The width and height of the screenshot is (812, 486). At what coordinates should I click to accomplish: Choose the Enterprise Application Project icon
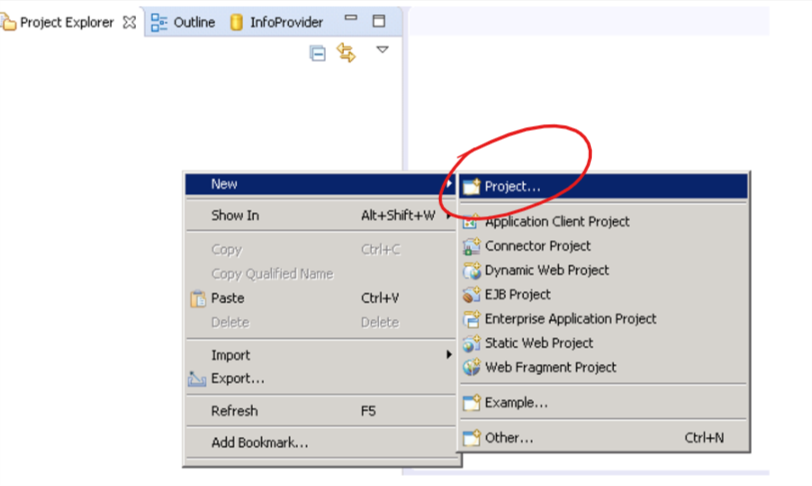pyautogui.click(x=471, y=319)
